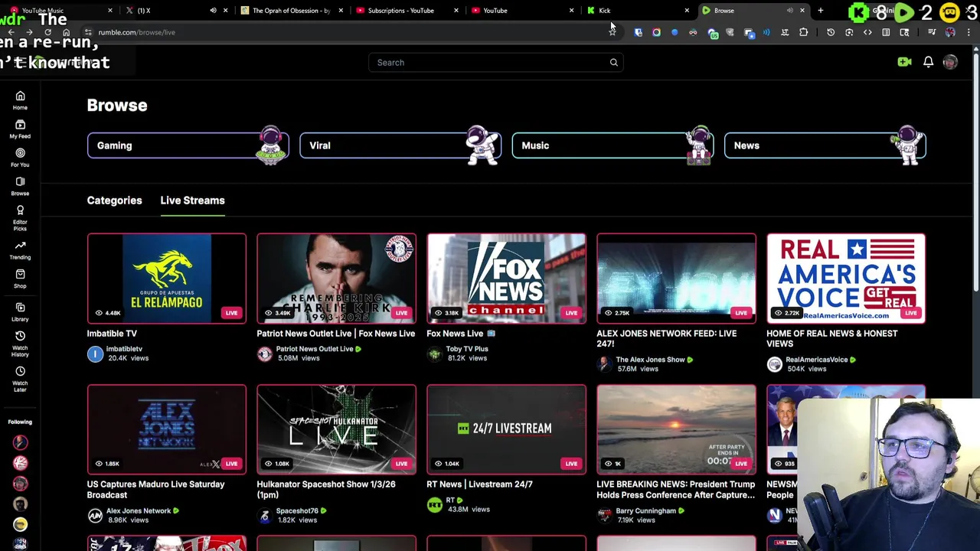Click the Patriot News Outlet channel avatar
Image resolution: width=980 pixels, height=551 pixels.
(264, 354)
